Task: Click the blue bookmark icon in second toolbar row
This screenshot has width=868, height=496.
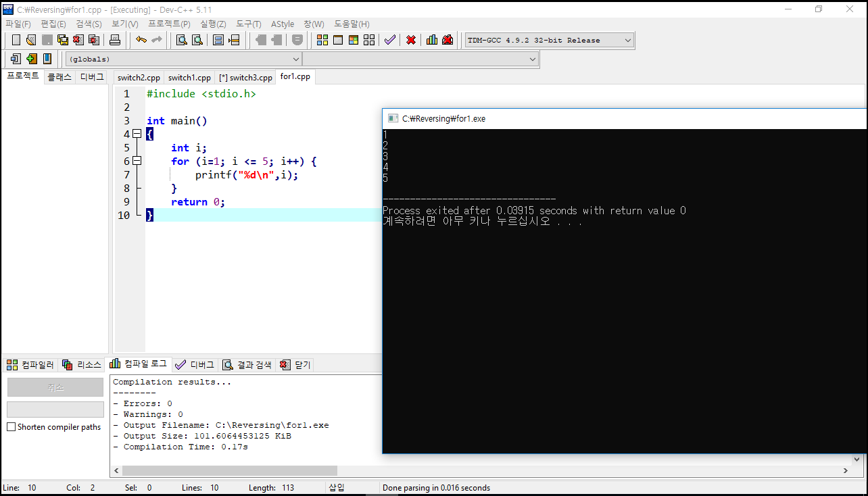Action: click(47, 59)
